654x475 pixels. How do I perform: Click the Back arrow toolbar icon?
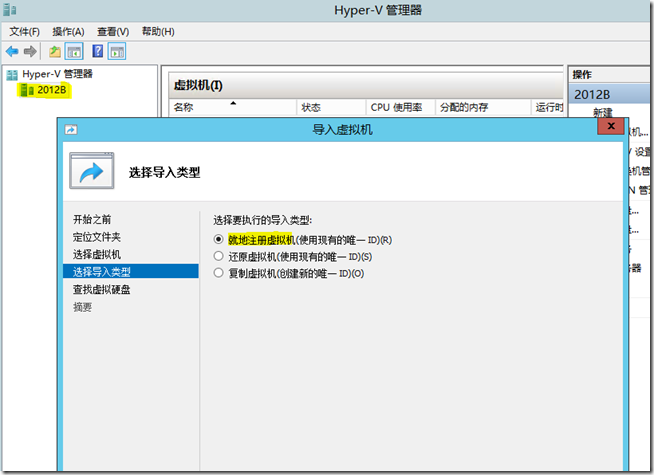click(12, 51)
